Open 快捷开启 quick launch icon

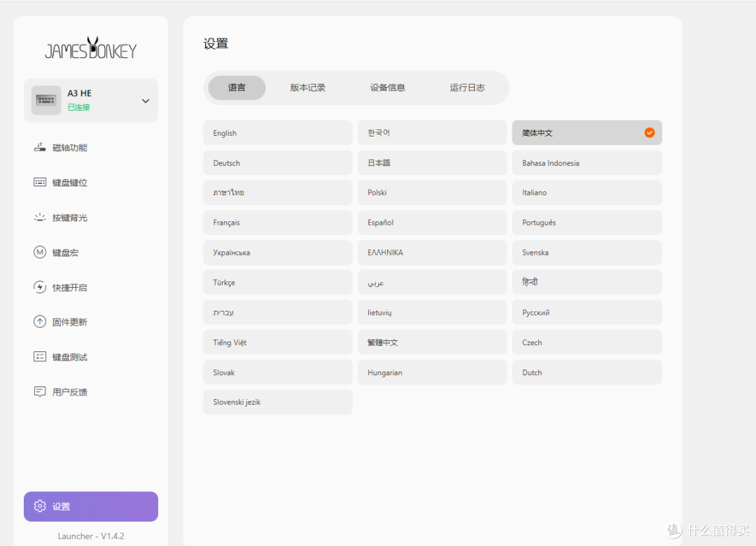click(x=40, y=287)
